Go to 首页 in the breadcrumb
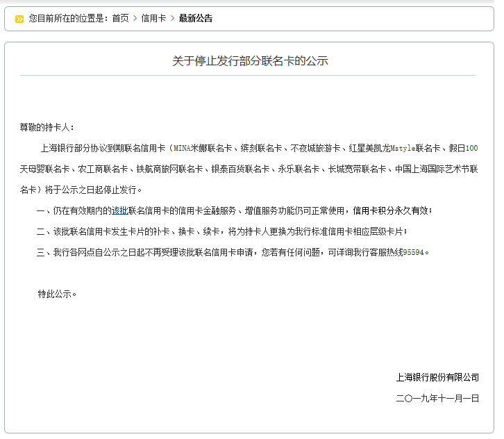Image resolution: width=504 pixels, height=439 pixels. [x=120, y=18]
